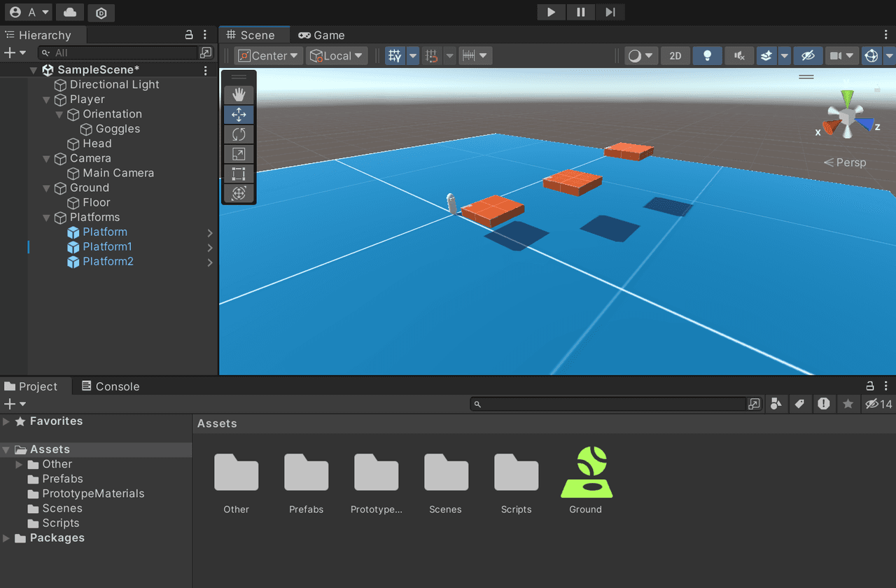Screen dimensions: 896x588
Task: Switch to the Console tab
Action: (x=110, y=386)
